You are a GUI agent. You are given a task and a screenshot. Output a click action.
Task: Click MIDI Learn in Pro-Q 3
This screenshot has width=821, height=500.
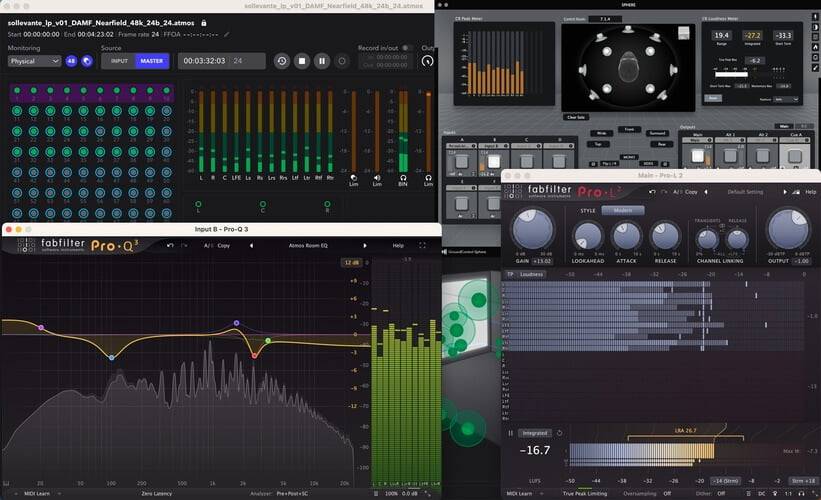click(37, 493)
